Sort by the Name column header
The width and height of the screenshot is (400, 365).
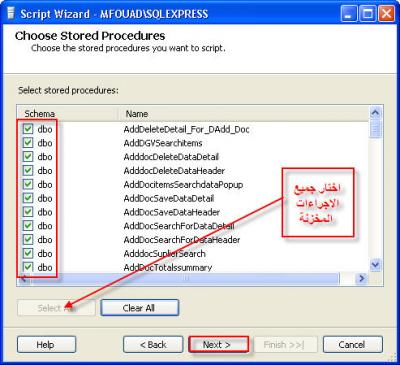pyautogui.click(x=244, y=114)
